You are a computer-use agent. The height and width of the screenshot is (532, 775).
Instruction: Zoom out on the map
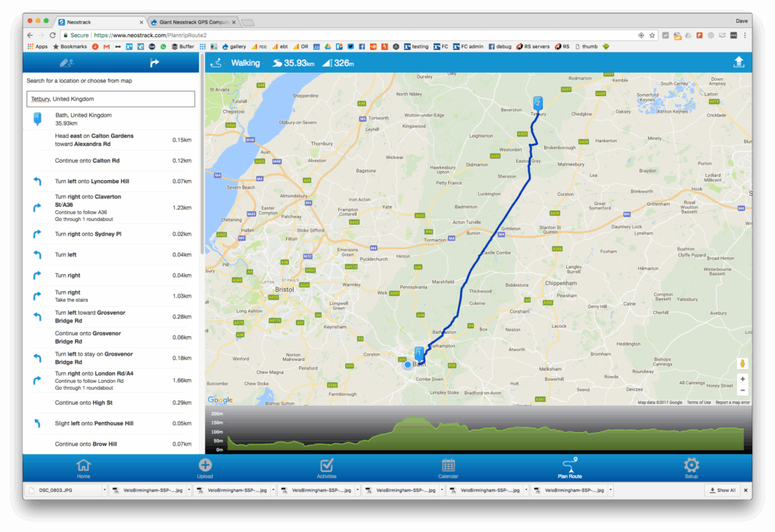click(x=742, y=390)
